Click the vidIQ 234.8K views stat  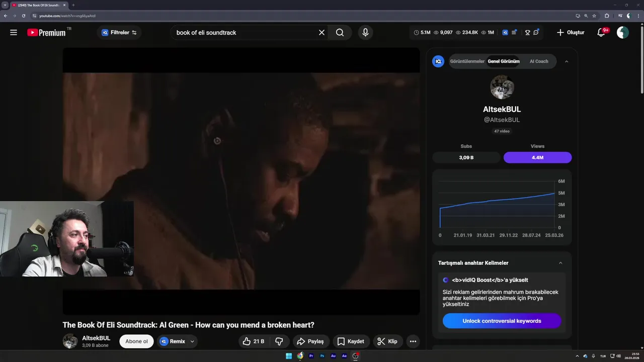[467, 33]
